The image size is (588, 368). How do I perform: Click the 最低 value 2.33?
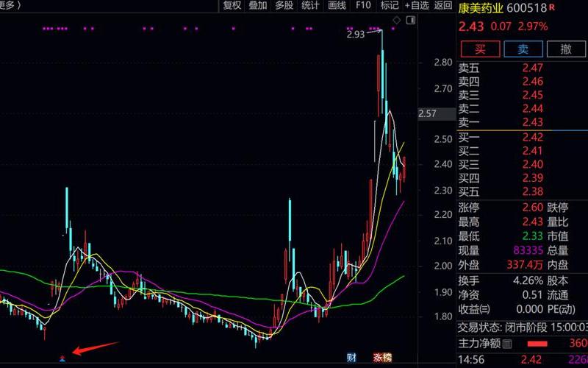pos(532,236)
